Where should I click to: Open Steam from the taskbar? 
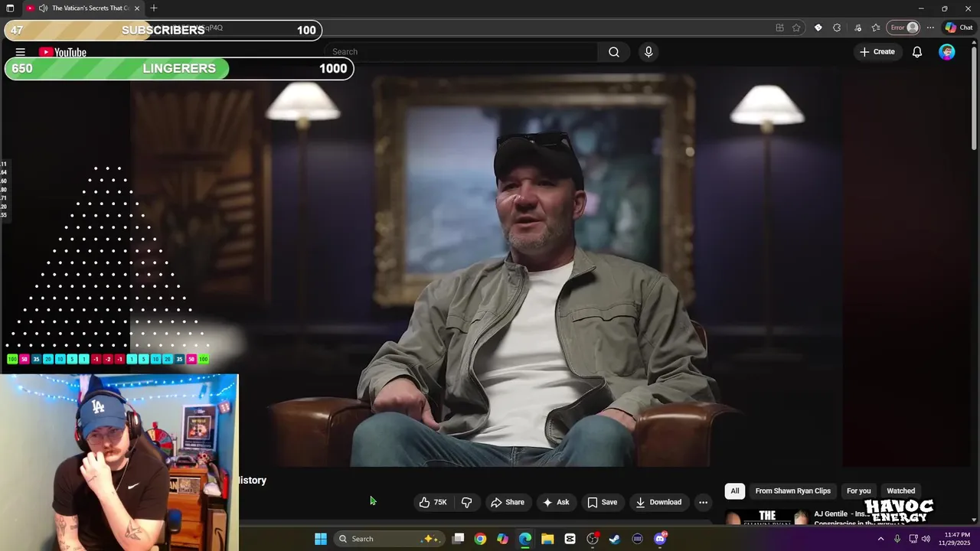pos(614,539)
